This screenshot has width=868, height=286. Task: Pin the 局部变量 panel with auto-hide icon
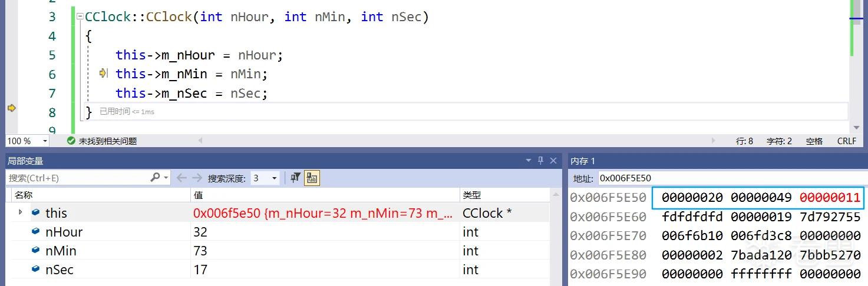click(x=540, y=161)
